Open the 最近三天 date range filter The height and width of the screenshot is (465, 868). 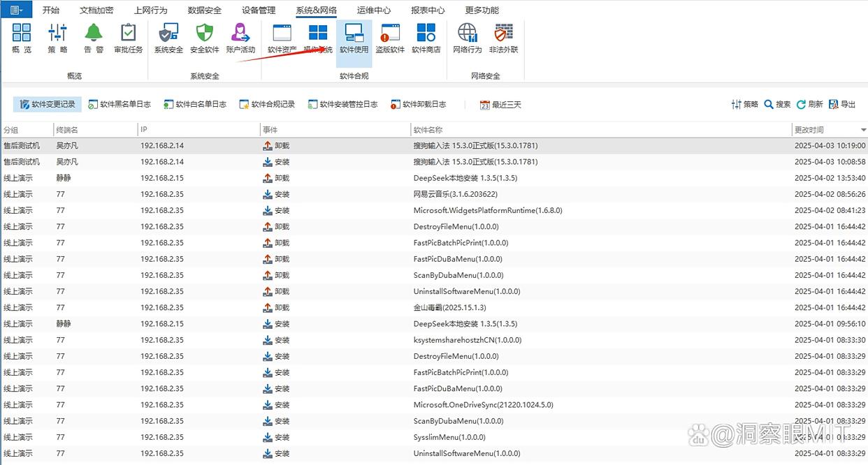point(500,104)
